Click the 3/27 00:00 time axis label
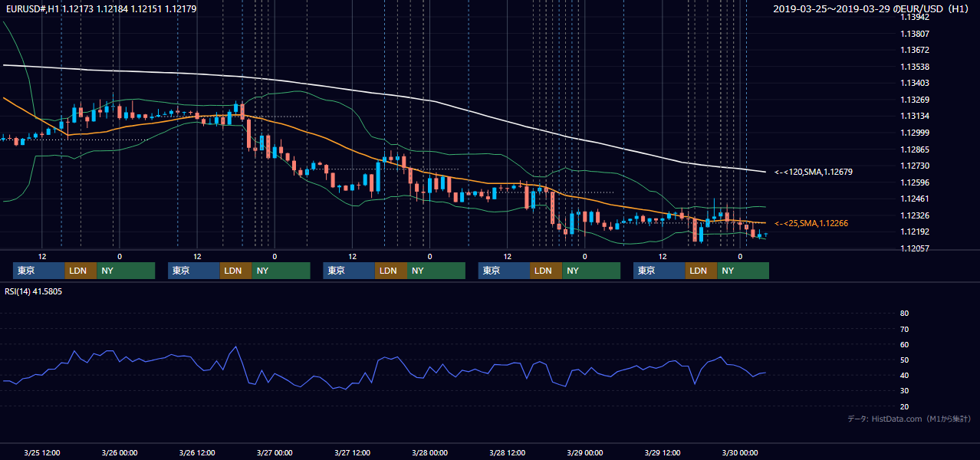The image size is (980, 460). (275, 452)
